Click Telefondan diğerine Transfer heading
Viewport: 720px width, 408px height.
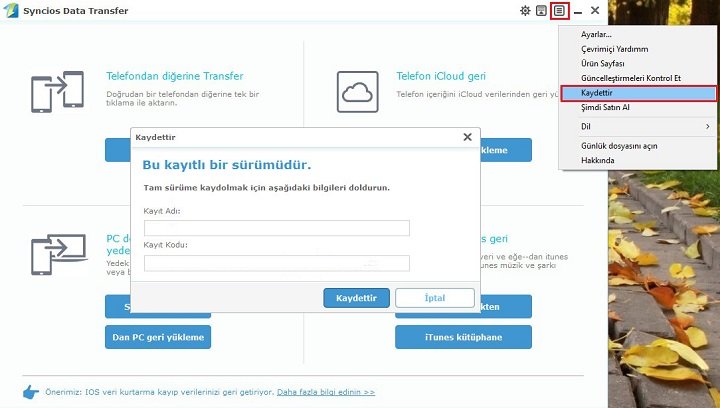pyautogui.click(x=175, y=76)
